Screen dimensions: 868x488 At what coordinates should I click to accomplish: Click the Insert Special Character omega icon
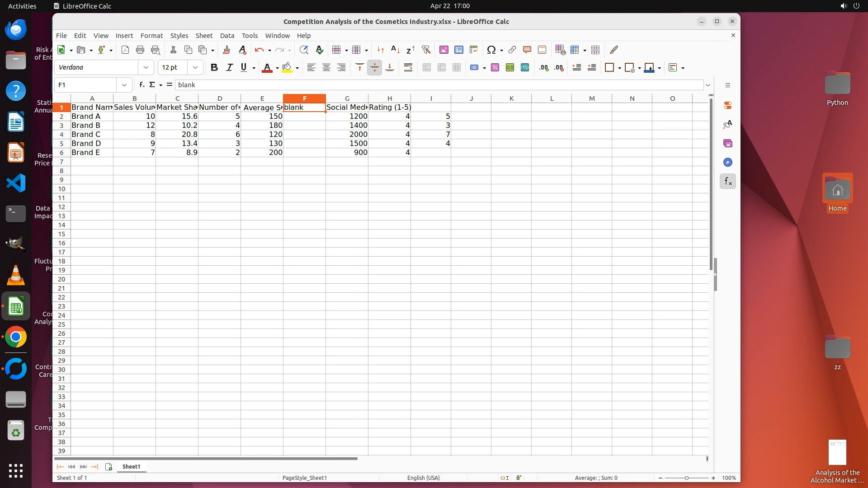pos(491,50)
